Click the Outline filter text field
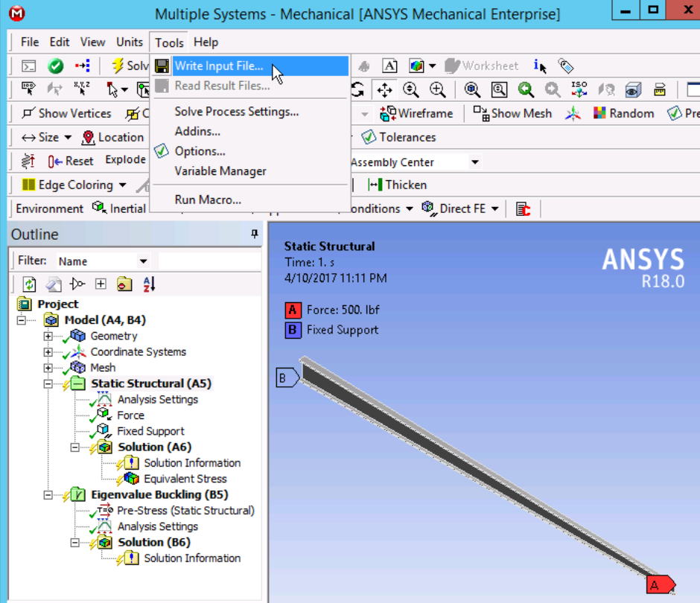700x603 pixels. [209, 261]
